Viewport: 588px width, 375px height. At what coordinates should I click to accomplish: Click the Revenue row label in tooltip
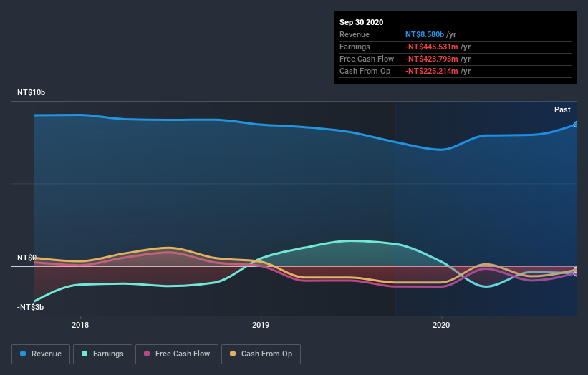pyautogui.click(x=355, y=34)
